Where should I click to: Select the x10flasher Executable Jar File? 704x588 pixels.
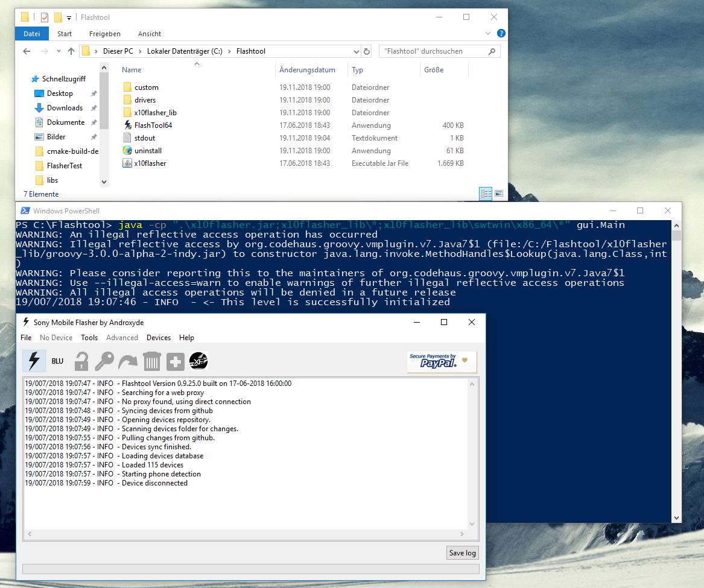point(150,163)
